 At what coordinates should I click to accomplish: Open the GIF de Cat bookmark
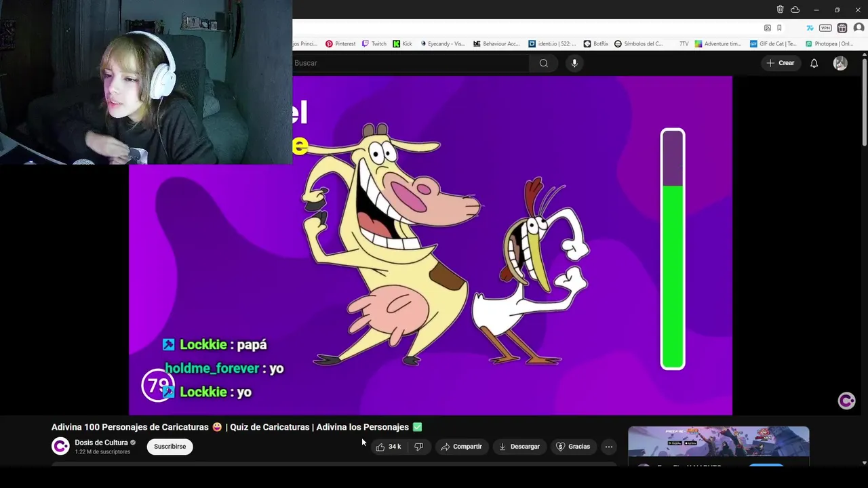pyautogui.click(x=773, y=43)
